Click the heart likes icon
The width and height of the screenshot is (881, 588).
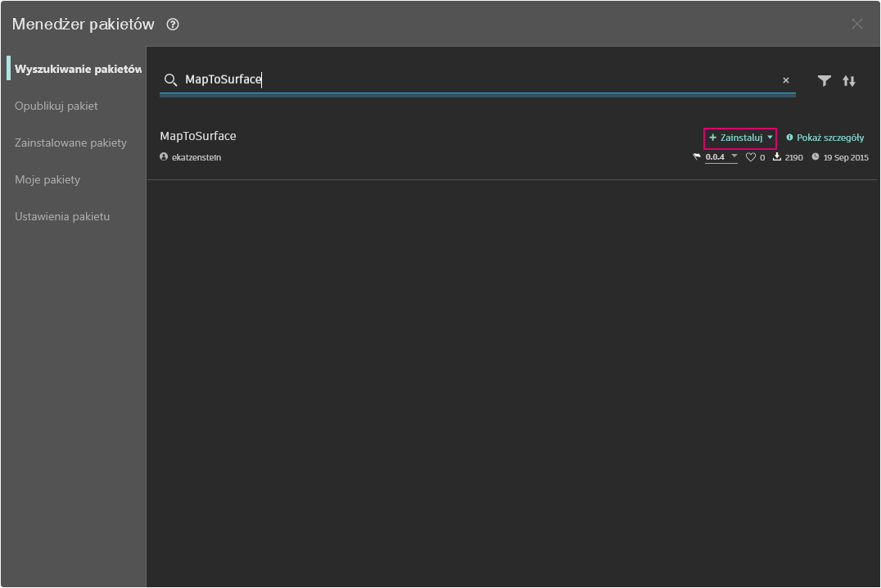750,157
